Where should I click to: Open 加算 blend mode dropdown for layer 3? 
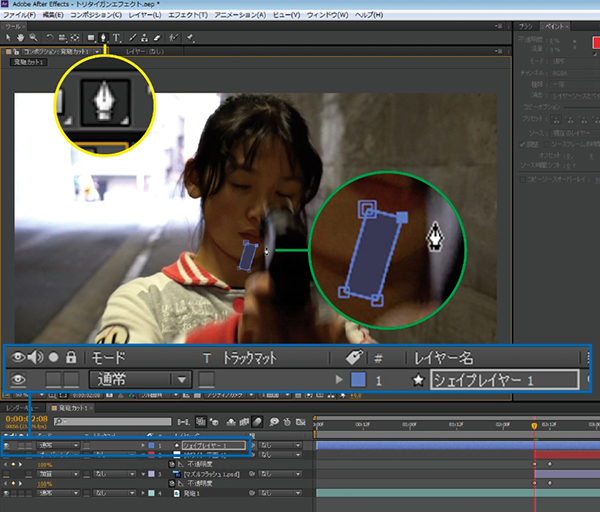tap(58, 474)
